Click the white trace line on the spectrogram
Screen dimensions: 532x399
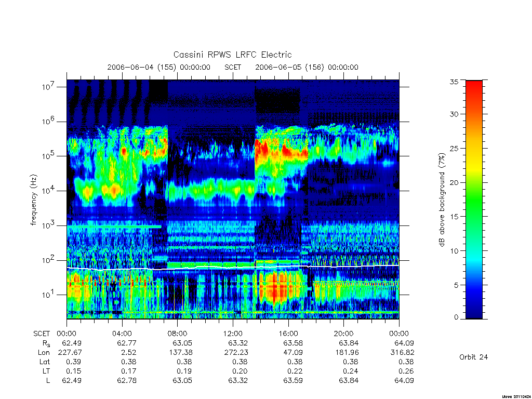pyautogui.click(x=233, y=268)
